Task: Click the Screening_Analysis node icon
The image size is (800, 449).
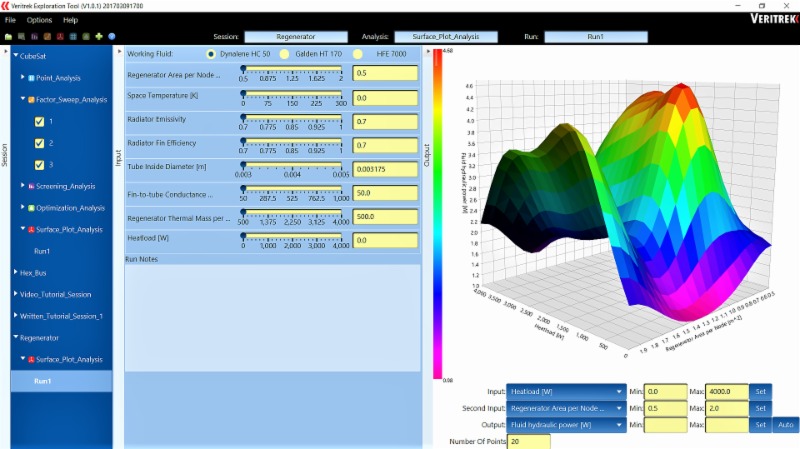Action: pos(31,186)
